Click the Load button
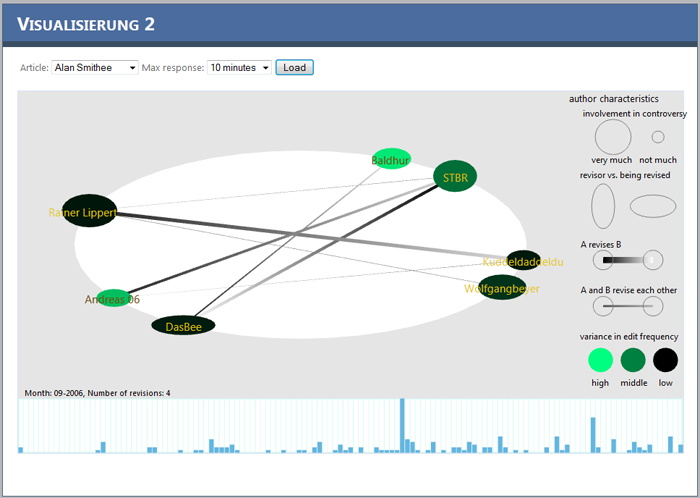The width and height of the screenshot is (700, 498). click(x=295, y=67)
